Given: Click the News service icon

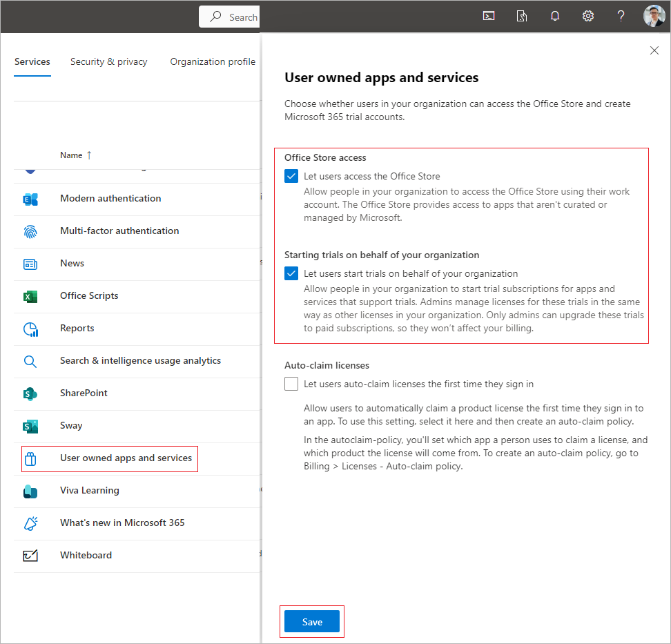Looking at the screenshot, I should pos(30,264).
